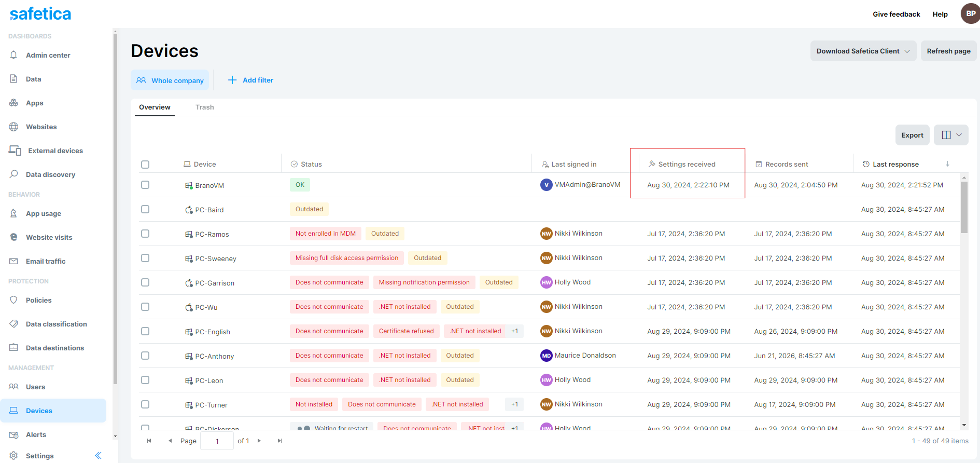Click the Status column check icon
Screen dimensions: 980x463
tap(294, 164)
